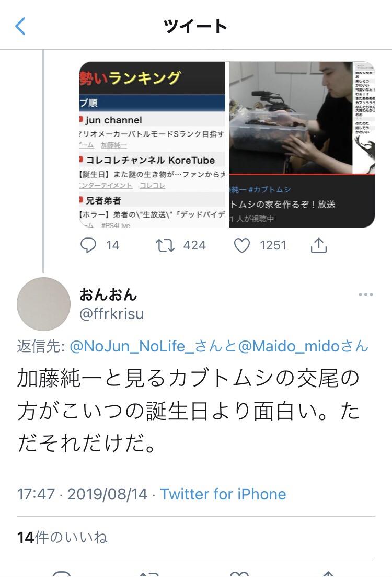
Task: Tap the 17:47 2019/08/14 timestamp
Action: pos(82,494)
